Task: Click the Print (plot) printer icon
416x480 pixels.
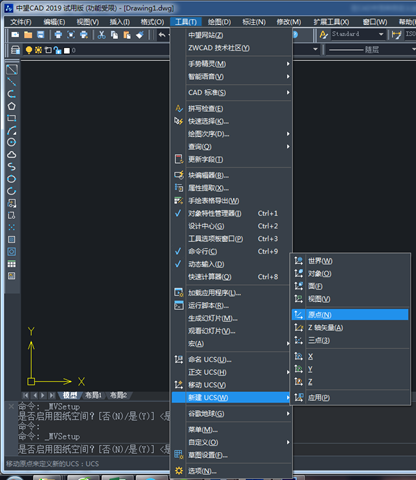Action: (x=58, y=34)
